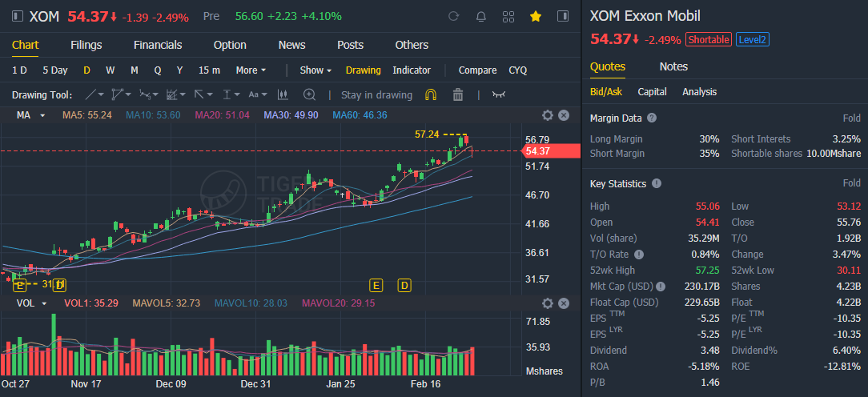This screenshot has width=868, height=397.
Task: Click the candlestick bar pattern tool icon
Action: tap(283, 94)
